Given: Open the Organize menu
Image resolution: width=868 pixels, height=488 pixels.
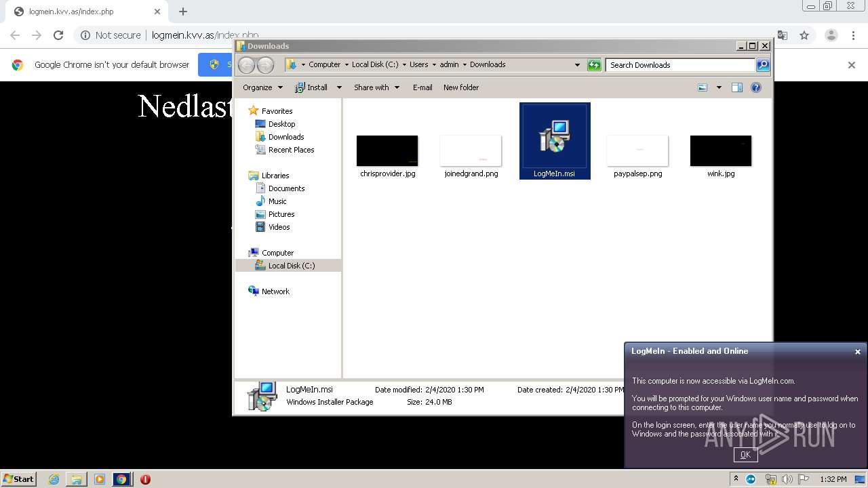Looking at the screenshot, I should [x=262, y=87].
